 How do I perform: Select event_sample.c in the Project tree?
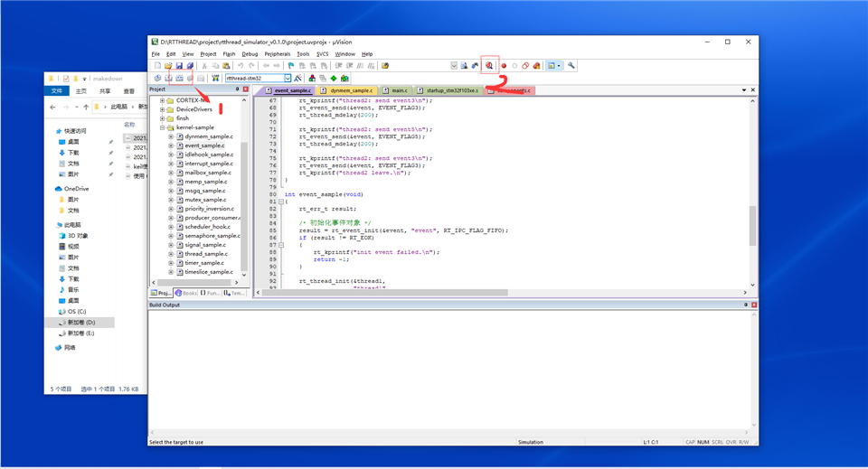204,145
